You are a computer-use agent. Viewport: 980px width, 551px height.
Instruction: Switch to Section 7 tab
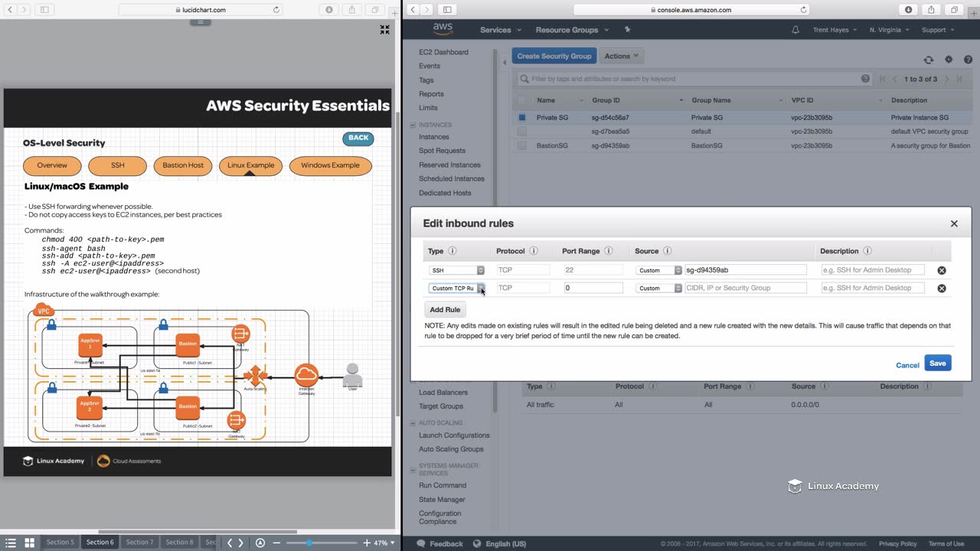139,543
